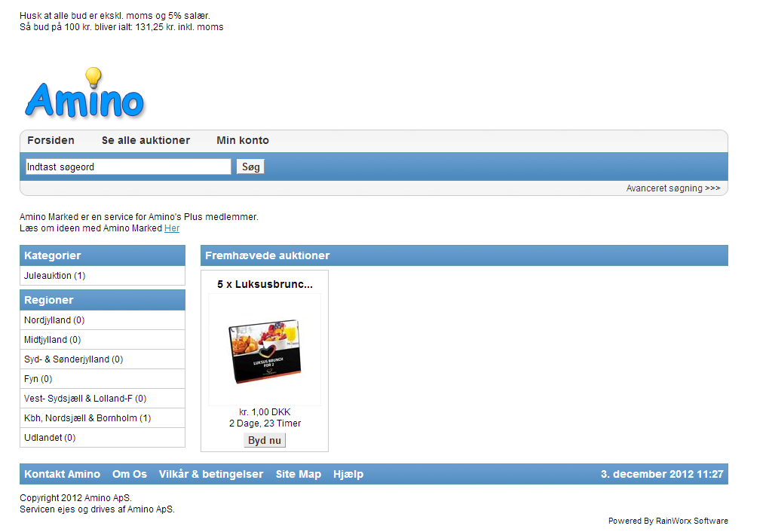The image size is (769, 532).
Task: Open Kontakt Amino footer link
Action: pos(63,474)
